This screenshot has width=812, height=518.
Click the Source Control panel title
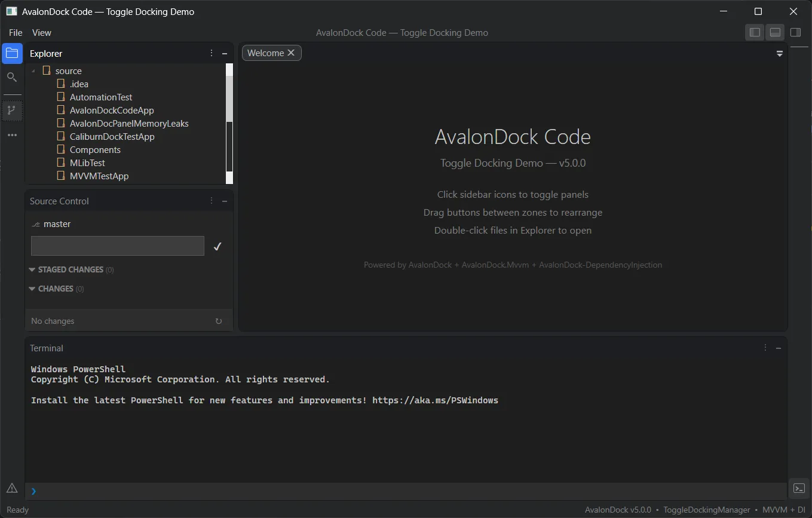[59, 201]
